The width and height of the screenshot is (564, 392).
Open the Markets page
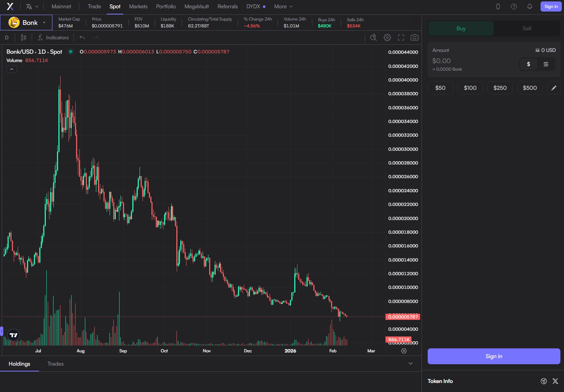pyautogui.click(x=138, y=6)
